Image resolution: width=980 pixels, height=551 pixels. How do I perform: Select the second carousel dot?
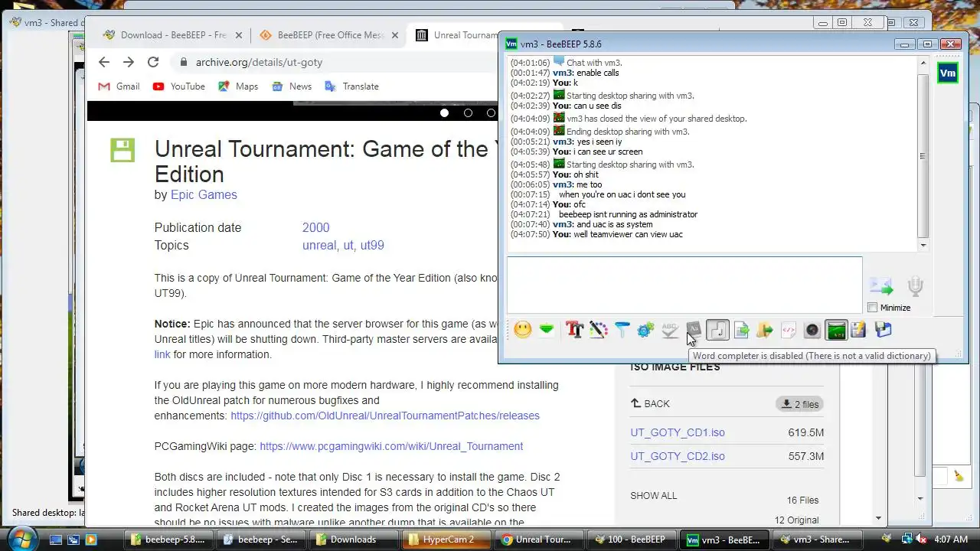point(468,112)
